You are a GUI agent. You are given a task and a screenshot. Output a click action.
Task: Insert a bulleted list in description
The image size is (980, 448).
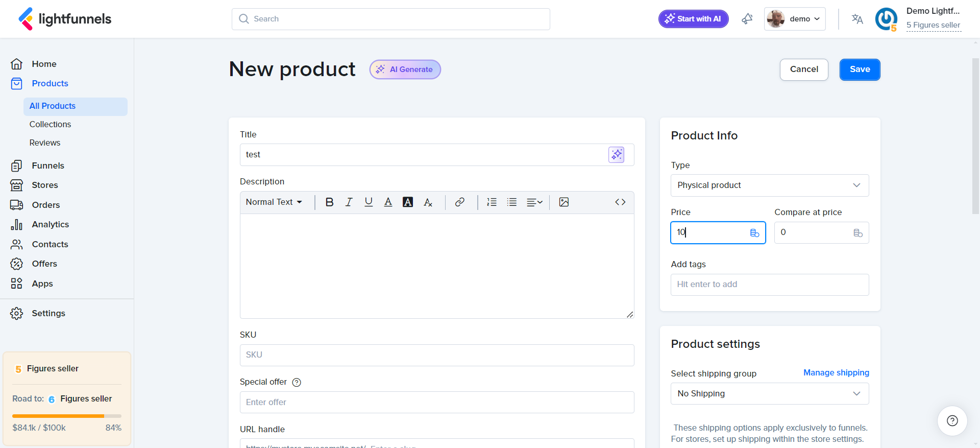coord(512,202)
